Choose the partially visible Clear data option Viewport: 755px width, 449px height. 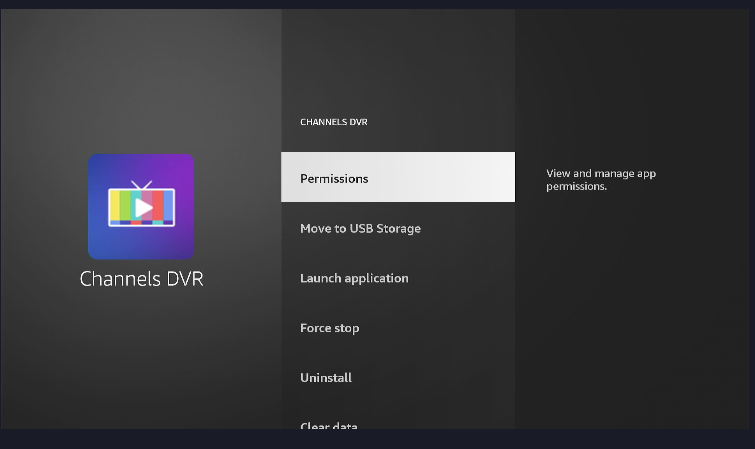[x=329, y=426]
